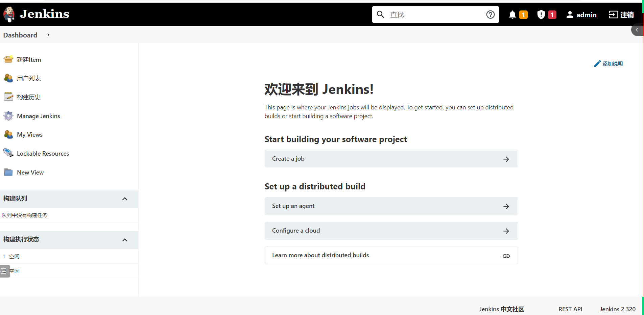Screen dimensions: 644x315
Task: Click the floating list icon at left edge
Action: point(4,271)
